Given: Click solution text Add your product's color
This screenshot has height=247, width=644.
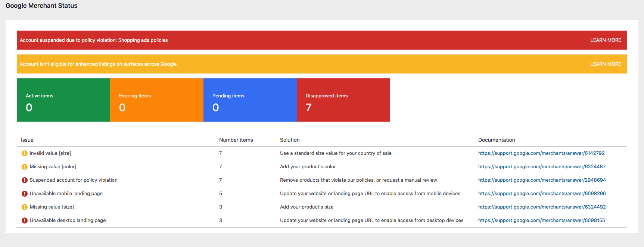Looking at the screenshot, I should (308, 167).
